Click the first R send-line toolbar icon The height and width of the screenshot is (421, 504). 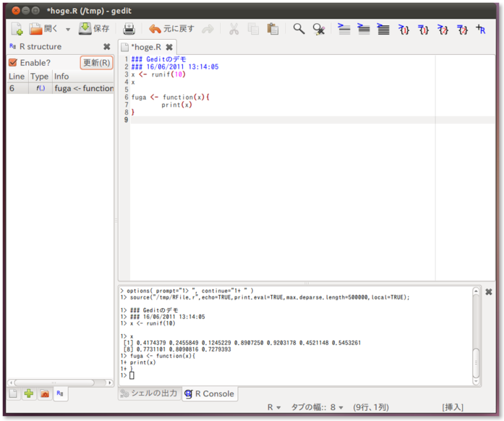[x=344, y=29]
